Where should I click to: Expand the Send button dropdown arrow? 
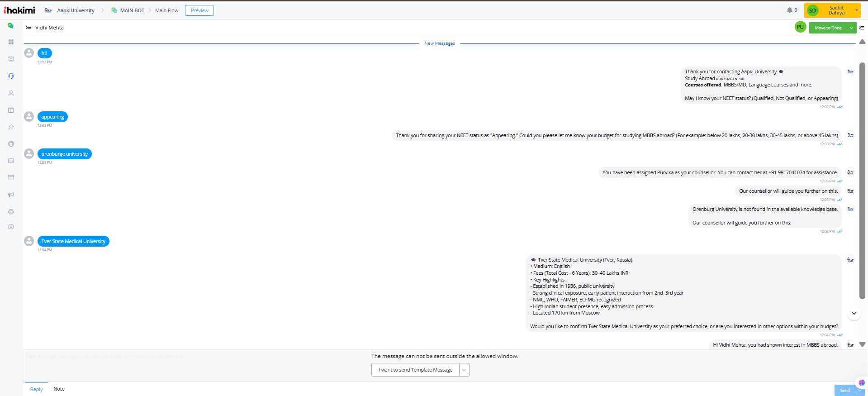pyautogui.click(x=859, y=390)
